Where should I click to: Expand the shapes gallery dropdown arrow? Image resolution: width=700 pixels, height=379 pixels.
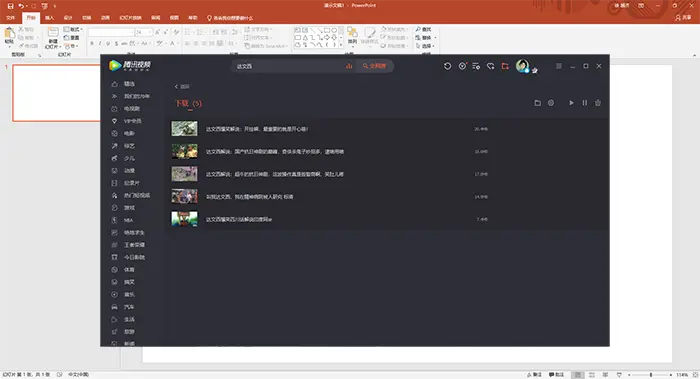pos(342,45)
